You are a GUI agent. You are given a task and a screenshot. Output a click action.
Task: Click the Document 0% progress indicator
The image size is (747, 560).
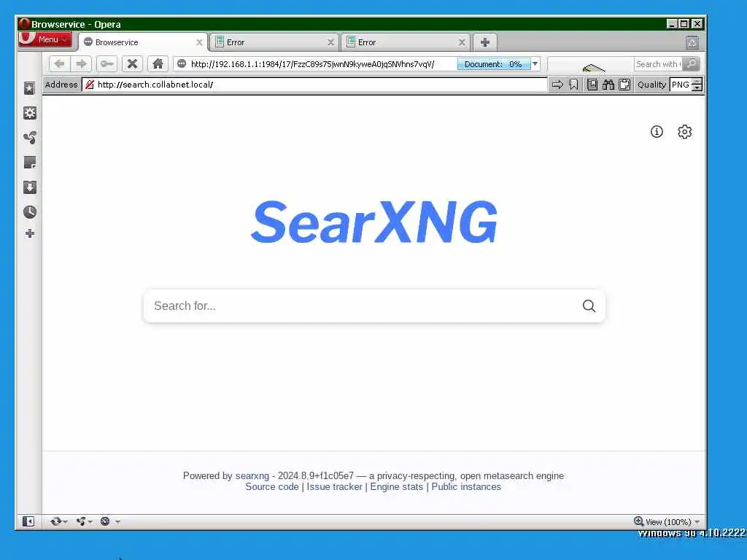click(494, 64)
